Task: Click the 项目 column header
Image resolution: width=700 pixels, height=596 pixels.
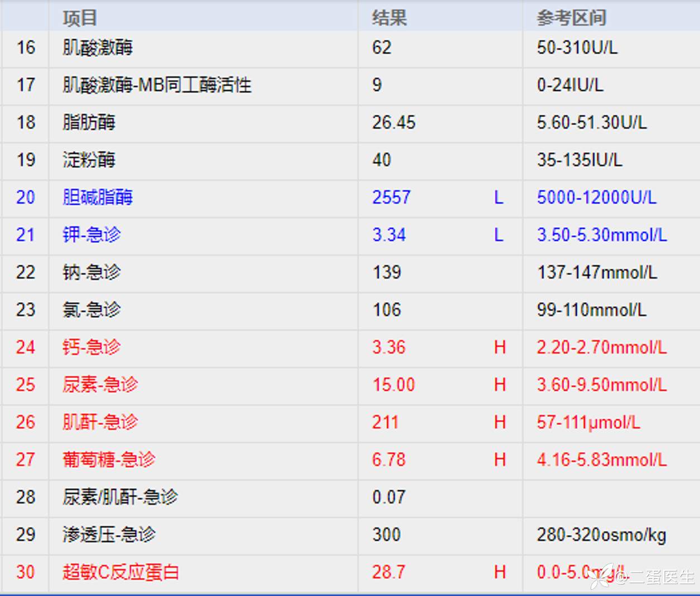Action: (80, 18)
